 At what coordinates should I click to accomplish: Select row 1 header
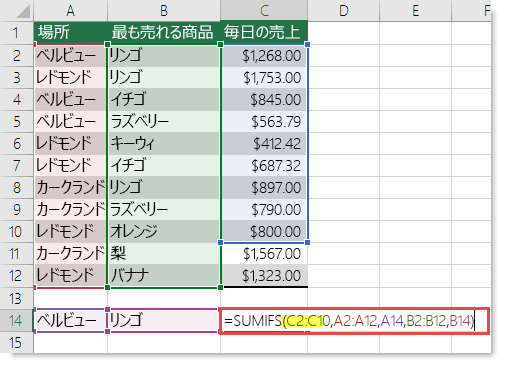[17, 33]
